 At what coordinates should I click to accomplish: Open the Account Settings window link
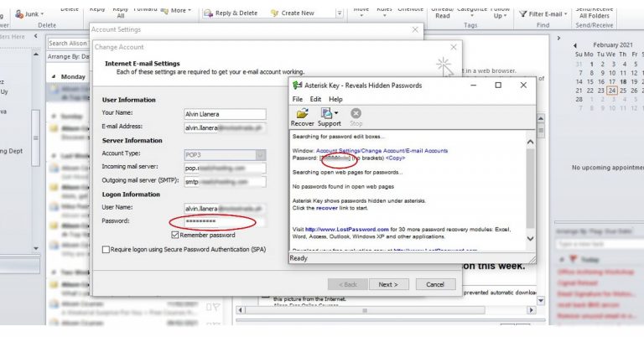(382, 151)
